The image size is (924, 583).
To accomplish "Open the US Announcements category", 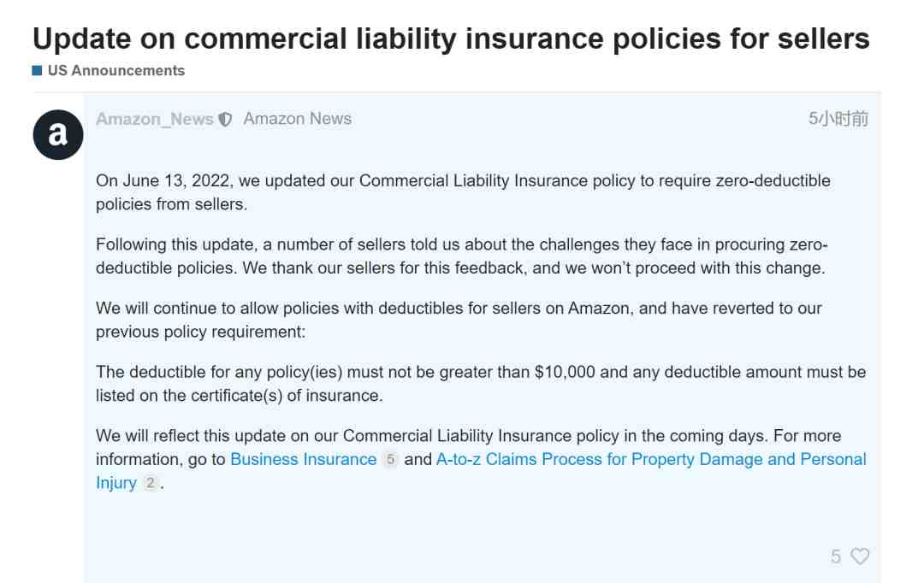I will 116,71.
